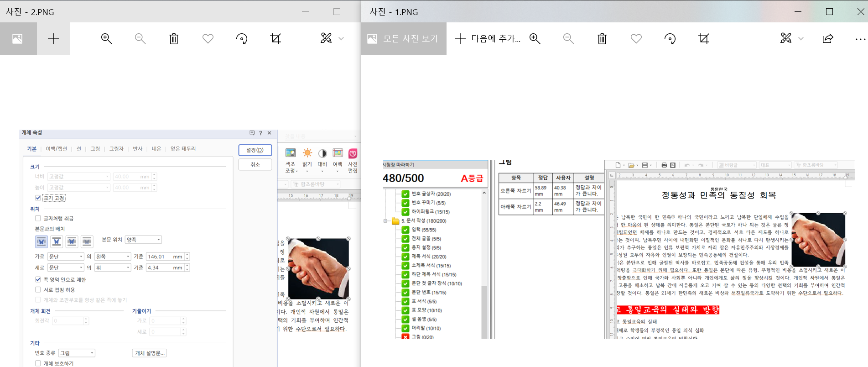Open the three-dot more menu in 1.PNG window

click(860, 39)
